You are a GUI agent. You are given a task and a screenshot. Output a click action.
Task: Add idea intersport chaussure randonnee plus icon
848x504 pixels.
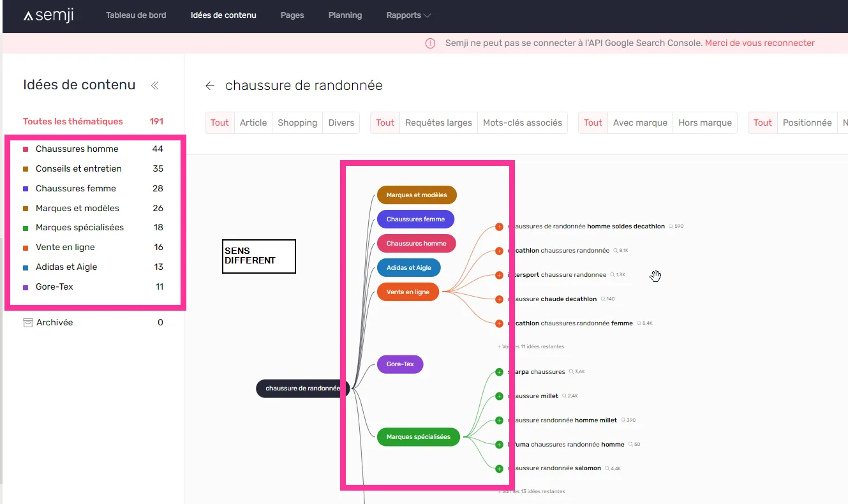(499, 275)
